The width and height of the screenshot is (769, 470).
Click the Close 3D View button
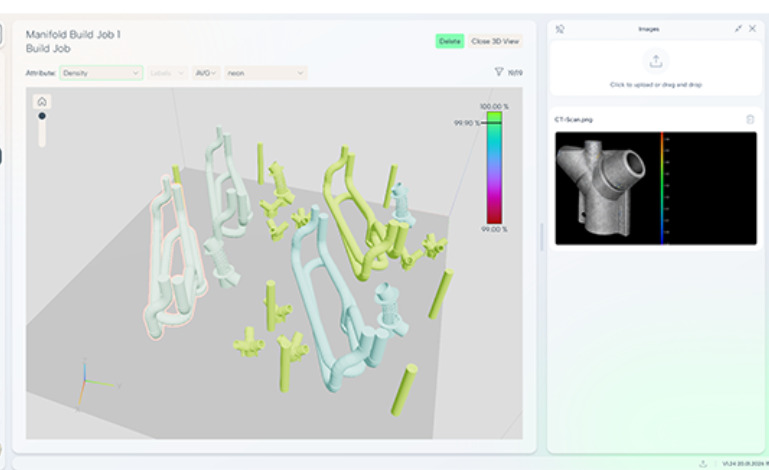[x=495, y=41]
